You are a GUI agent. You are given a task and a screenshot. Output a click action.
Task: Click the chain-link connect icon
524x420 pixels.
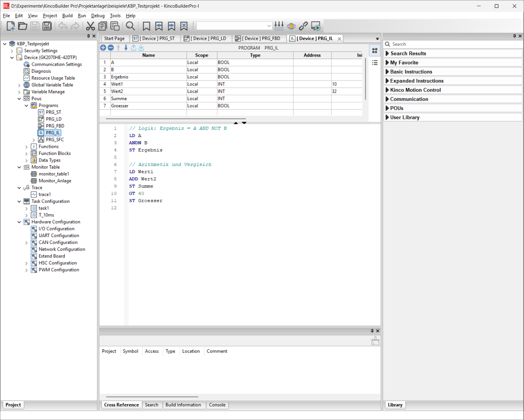(x=303, y=26)
